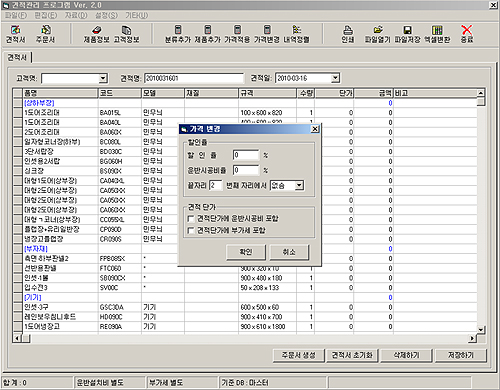Open the 고객명 combo box
The image size is (500, 390).
tap(103, 78)
